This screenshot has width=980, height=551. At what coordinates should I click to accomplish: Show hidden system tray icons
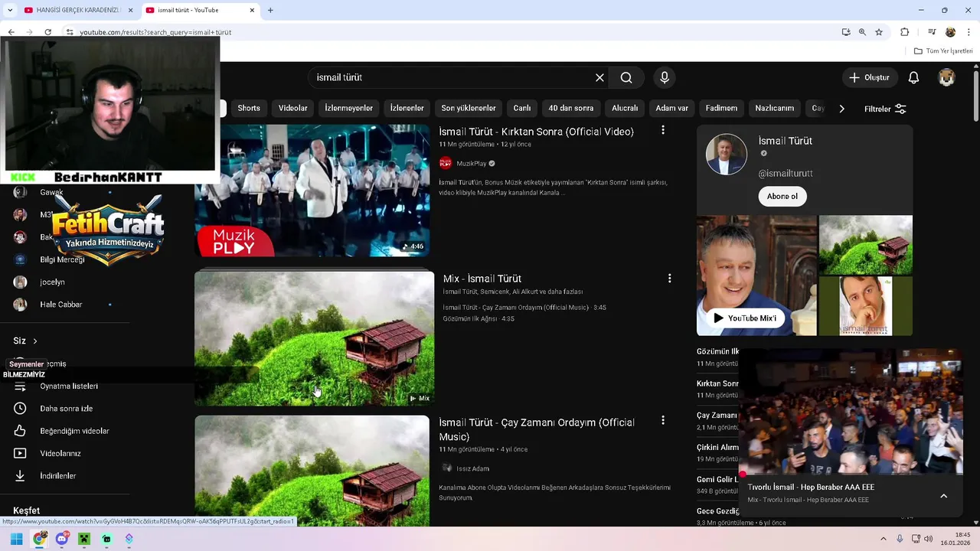click(x=883, y=539)
